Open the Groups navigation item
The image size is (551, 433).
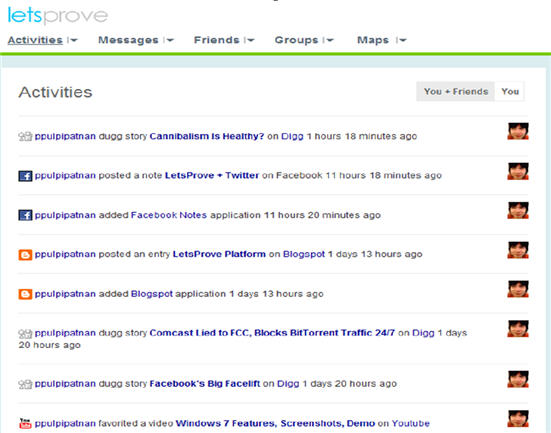[297, 40]
